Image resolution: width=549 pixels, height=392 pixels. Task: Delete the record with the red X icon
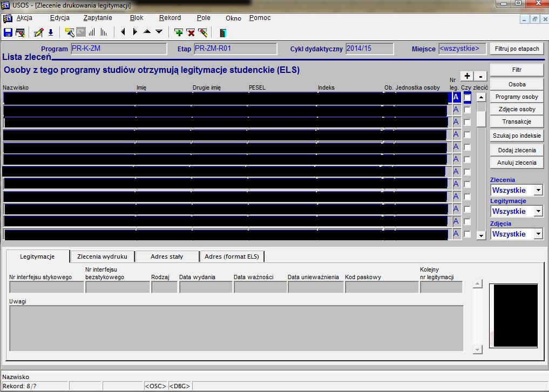point(191,32)
